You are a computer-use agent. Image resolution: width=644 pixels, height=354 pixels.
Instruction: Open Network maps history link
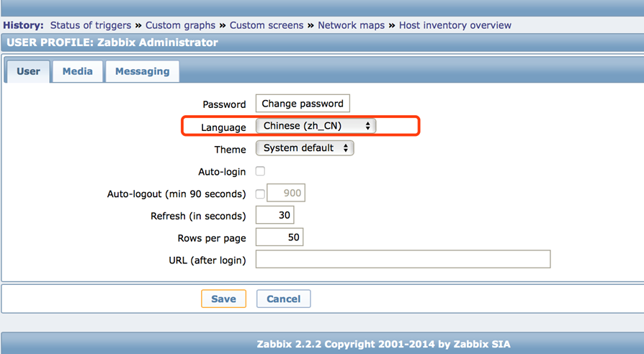[351, 25]
